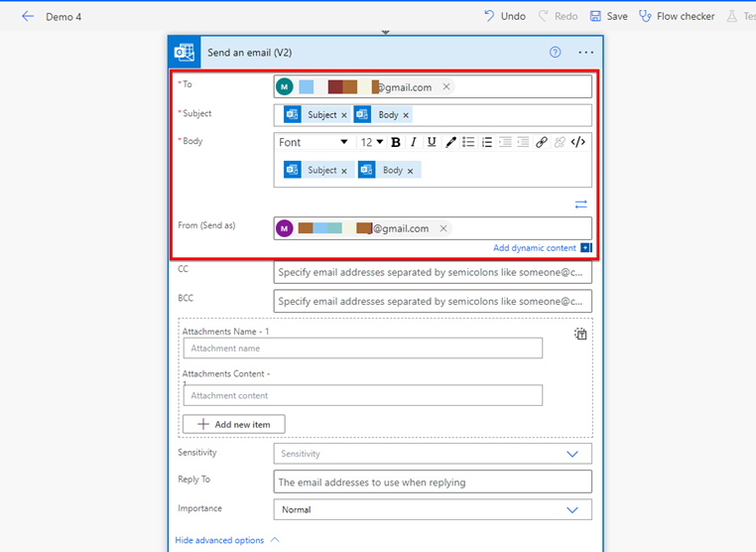This screenshot has width=756, height=552.
Task: Open the font size 12 dropdown
Action: click(x=372, y=142)
